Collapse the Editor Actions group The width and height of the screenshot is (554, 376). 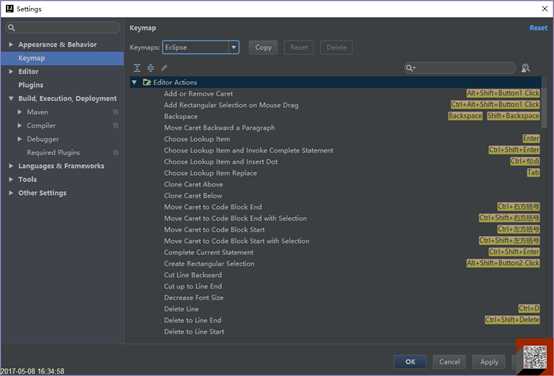coord(134,82)
